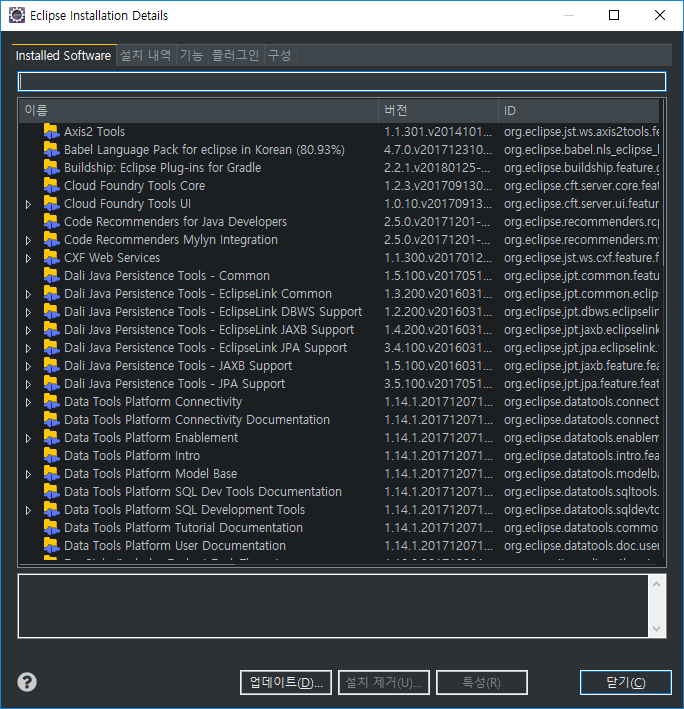
Task: Click the CXF Web Services feature icon
Action: point(52,258)
